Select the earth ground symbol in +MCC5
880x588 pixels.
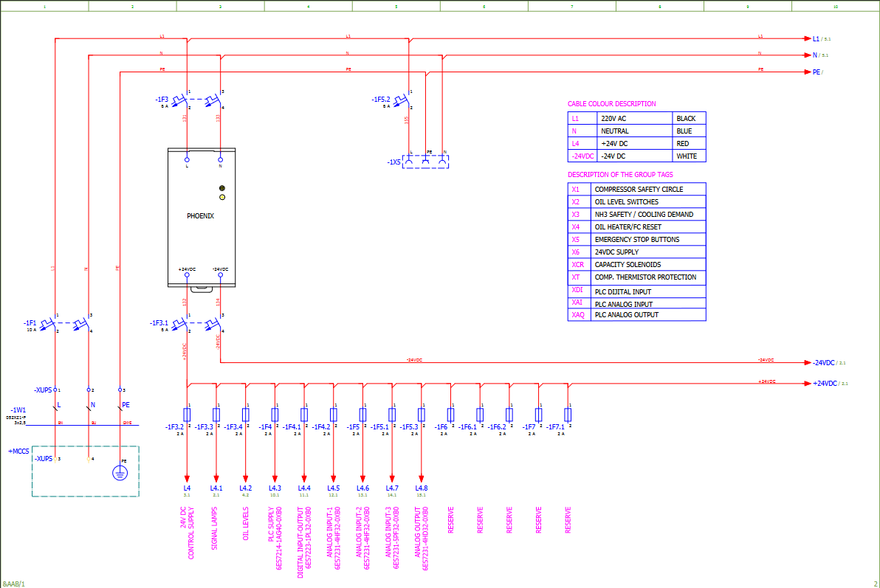[120, 472]
